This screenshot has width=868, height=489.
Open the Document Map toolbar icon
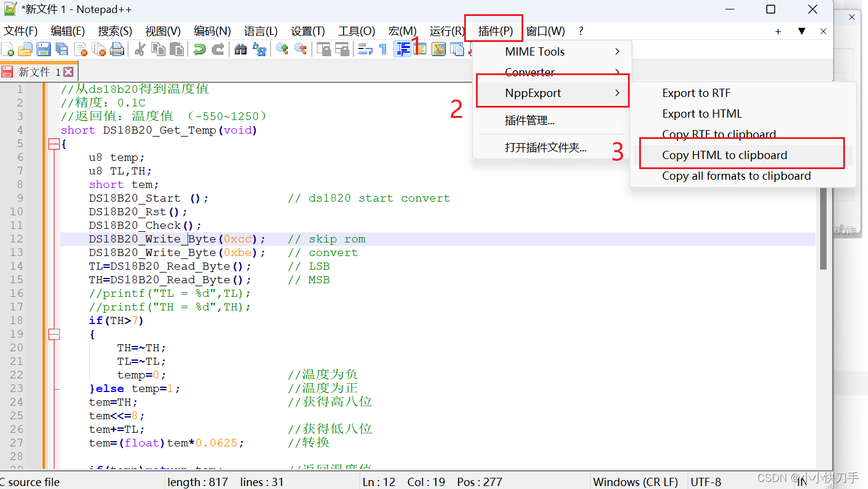[x=438, y=49]
